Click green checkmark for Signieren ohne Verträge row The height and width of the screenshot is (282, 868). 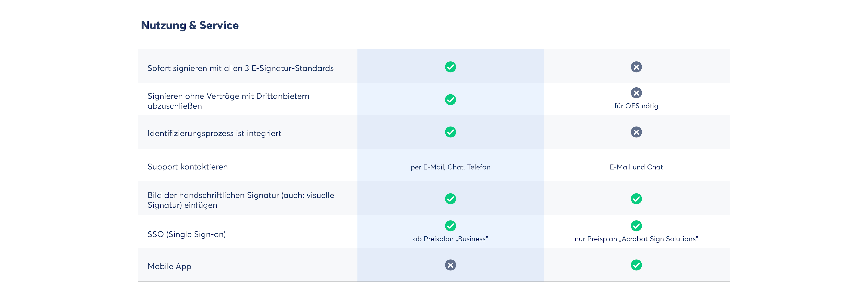(x=450, y=100)
